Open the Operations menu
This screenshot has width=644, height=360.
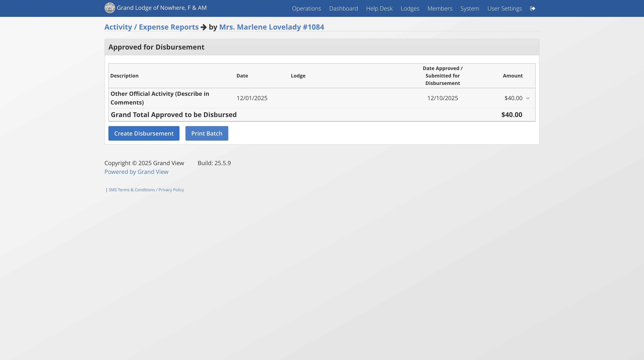click(x=306, y=9)
